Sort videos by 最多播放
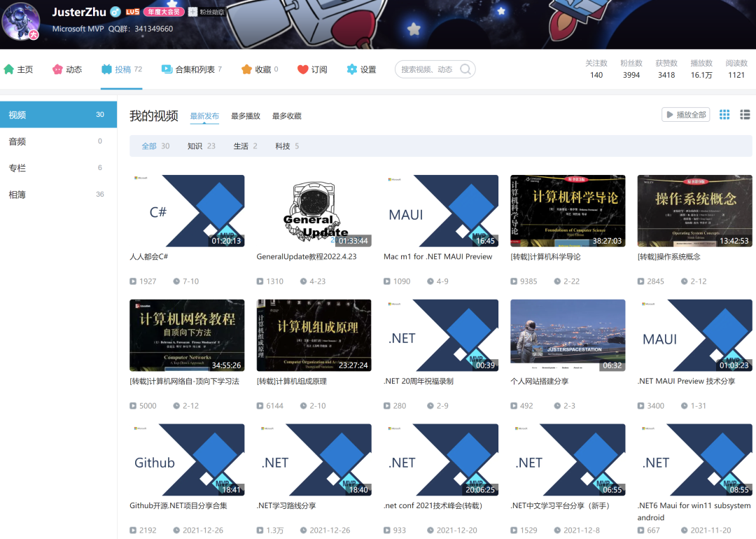Image resolution: width=756 pixels, height=539 pixels. coord(246,115)
